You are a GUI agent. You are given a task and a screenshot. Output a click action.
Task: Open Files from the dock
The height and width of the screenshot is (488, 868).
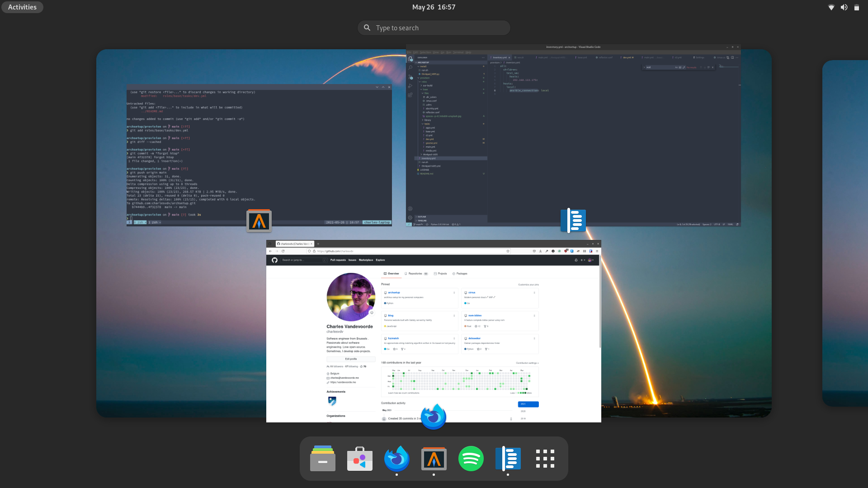tap(323, 459)
